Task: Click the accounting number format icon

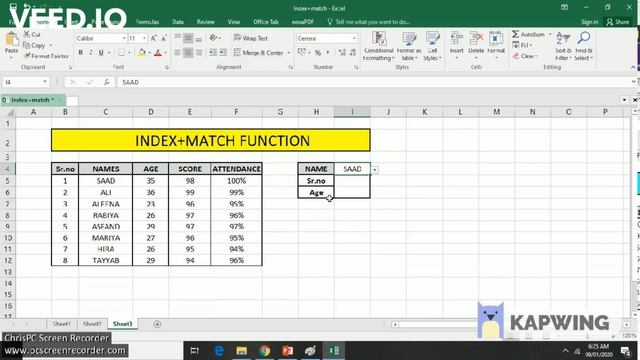Action: (302, 52)
